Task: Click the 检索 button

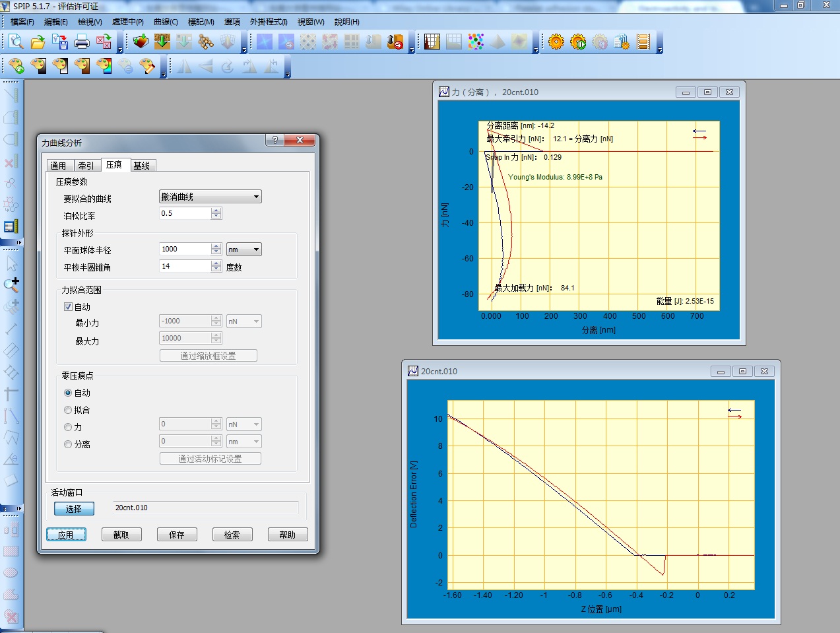Action: click(x=232, y=535)
